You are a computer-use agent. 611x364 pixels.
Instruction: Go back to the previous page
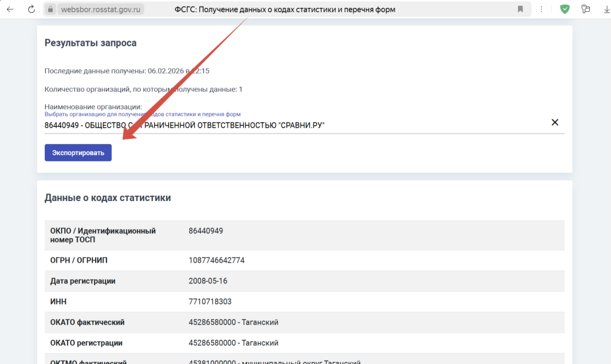10,9
